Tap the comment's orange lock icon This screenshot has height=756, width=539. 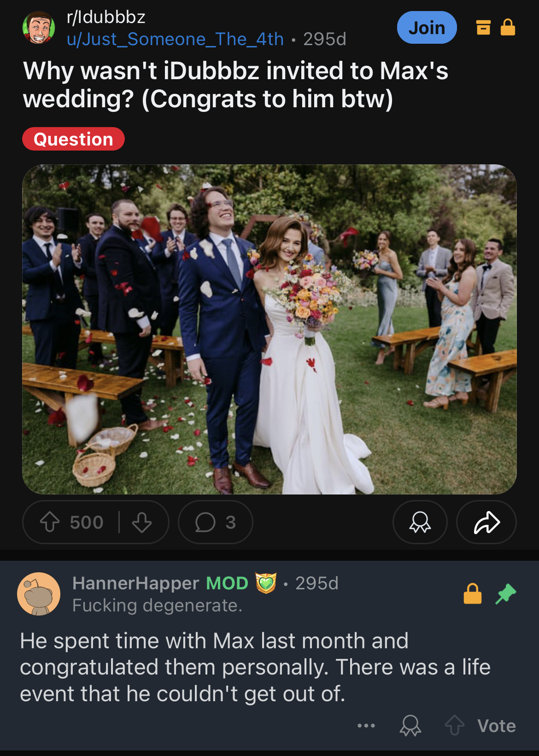click(x=473, y=593)
